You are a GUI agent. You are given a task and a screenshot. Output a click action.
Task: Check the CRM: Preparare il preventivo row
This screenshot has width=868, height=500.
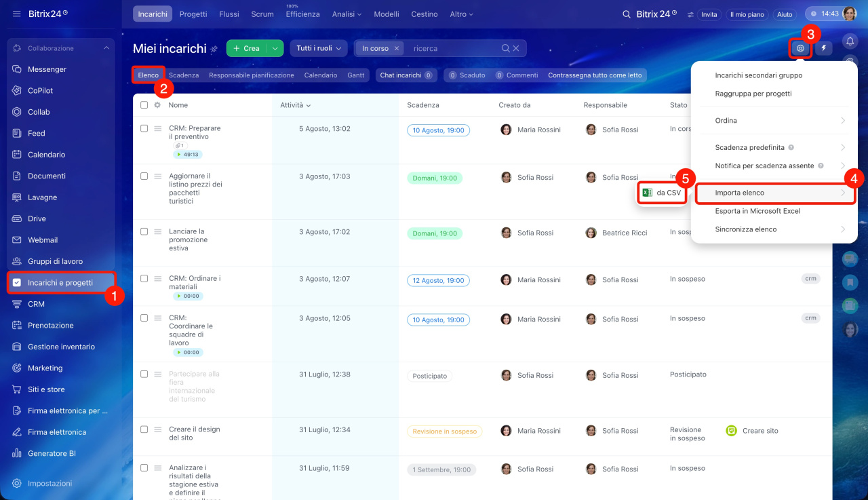(144, 128)
